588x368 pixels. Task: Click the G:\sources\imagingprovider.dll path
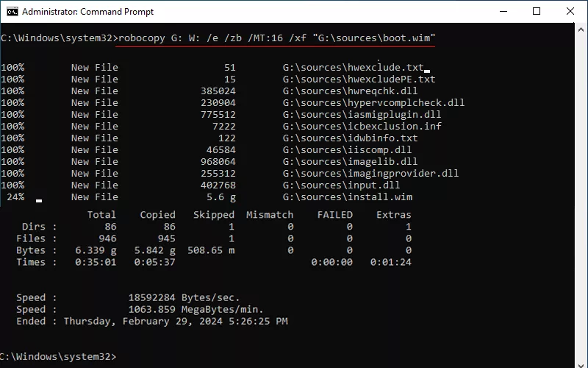pyautogui.click(x=370, y=173)
